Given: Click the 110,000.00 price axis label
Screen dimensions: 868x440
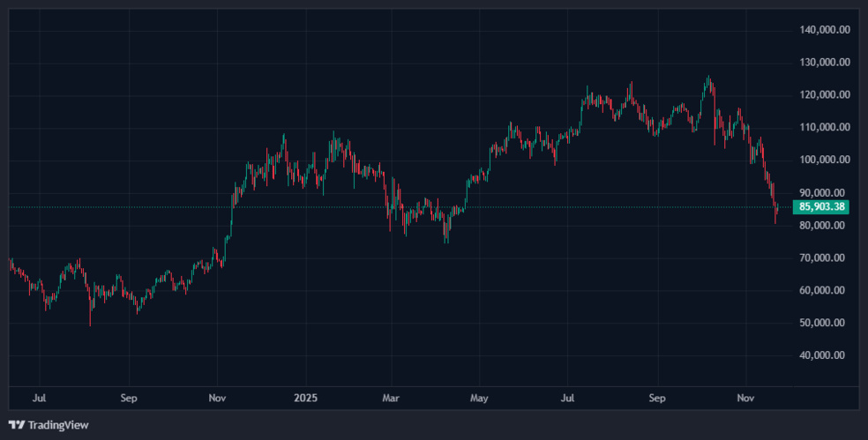Looking at the screenshot, I should pos(825,127).
